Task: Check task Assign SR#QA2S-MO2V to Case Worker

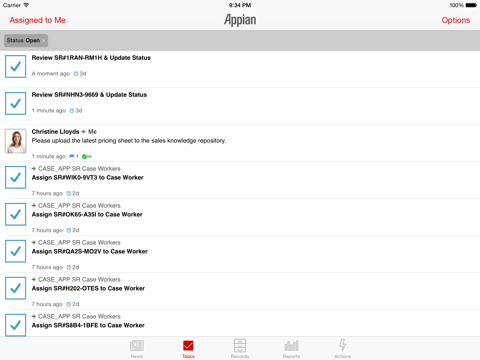Action: (x=15, y=251)
